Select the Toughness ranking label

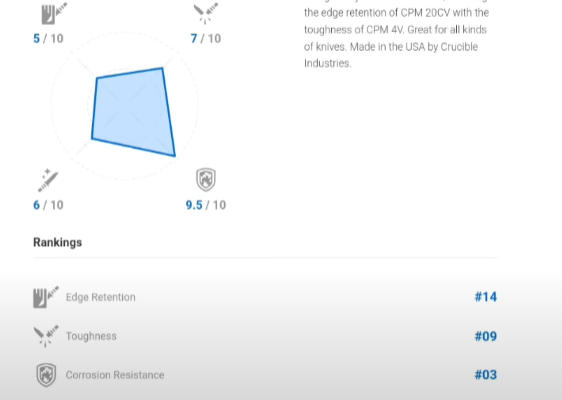point(91,336)
